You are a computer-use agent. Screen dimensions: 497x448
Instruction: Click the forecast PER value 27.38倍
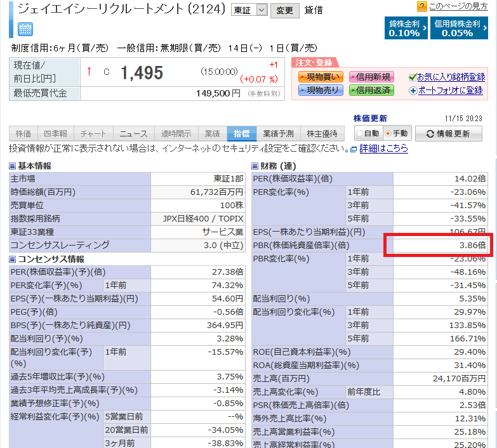point(228,272)
